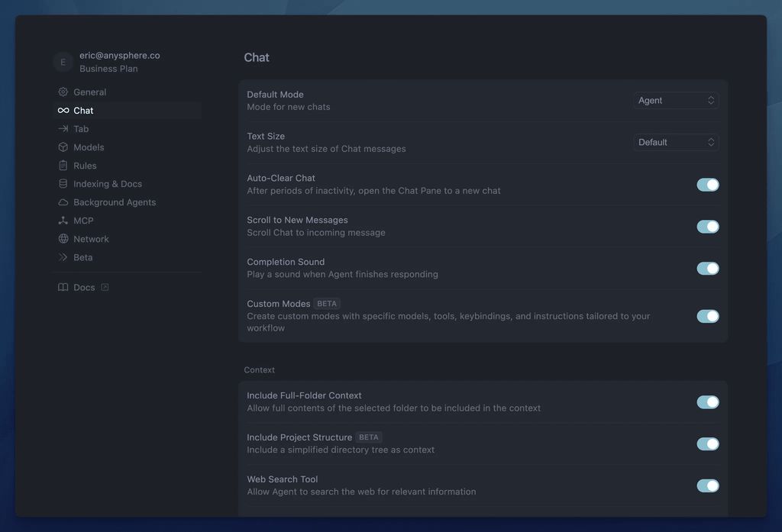
Task: Disable the Auto-Clear Chat toggle
Action: [707, 185]
